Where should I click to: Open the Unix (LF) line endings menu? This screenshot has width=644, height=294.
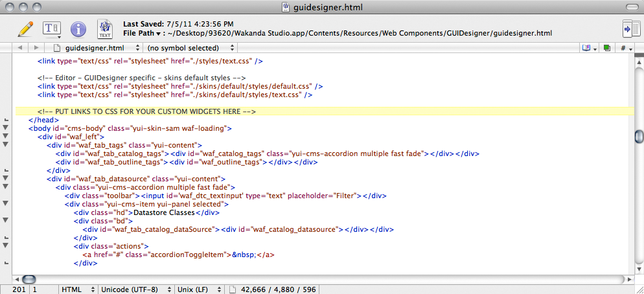tap(200, 289)
